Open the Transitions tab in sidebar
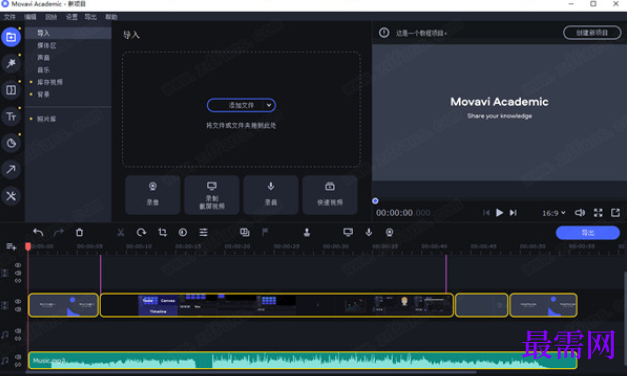 [x=11, y=90]
